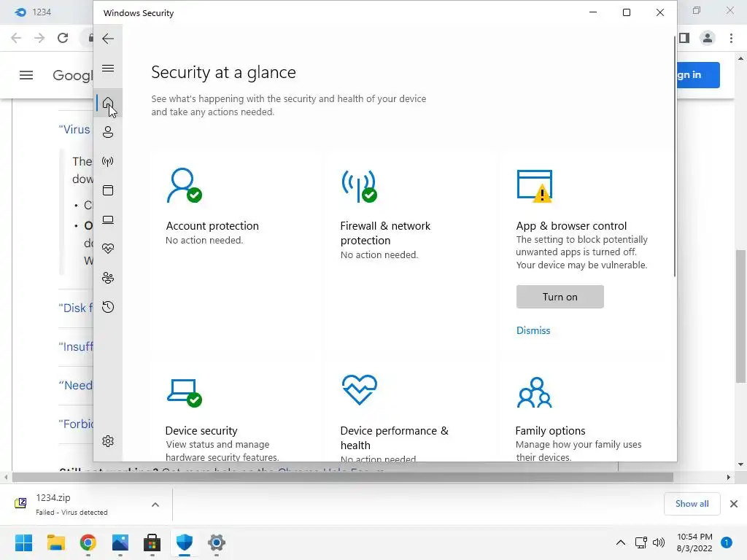Screen dimensions: 747x560
Task: Open Windows Start menu
Action: click(x=23, y=542)
